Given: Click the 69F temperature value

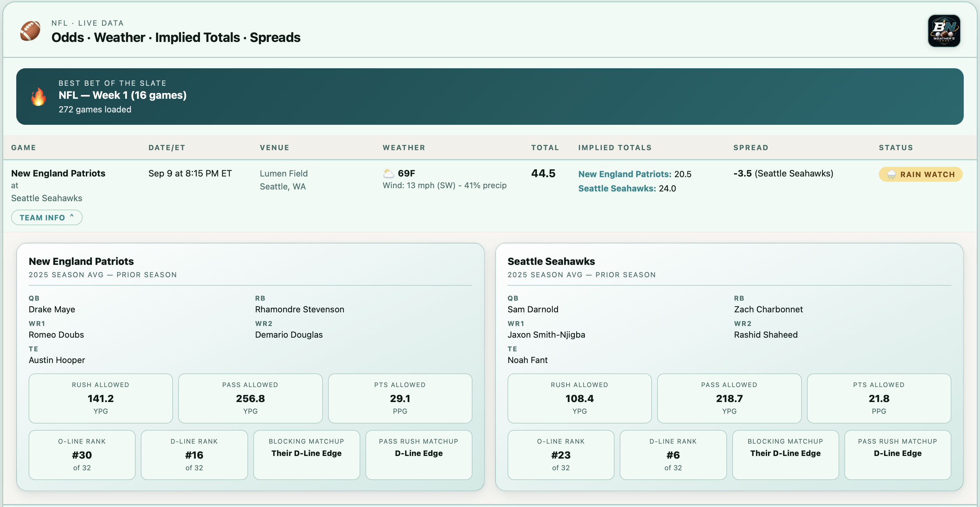Looking at the screenshot, I should pyautogui.click(x=406, y=174).
